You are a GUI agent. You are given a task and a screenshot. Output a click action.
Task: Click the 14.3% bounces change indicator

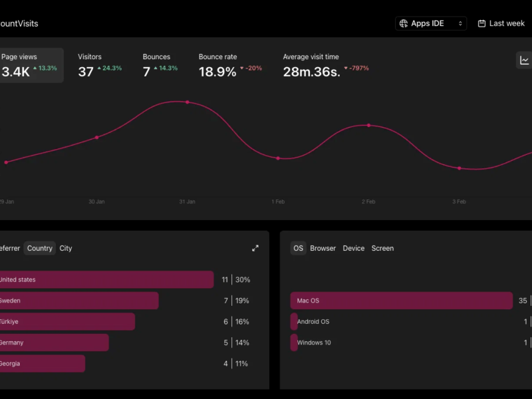(166, 68)
